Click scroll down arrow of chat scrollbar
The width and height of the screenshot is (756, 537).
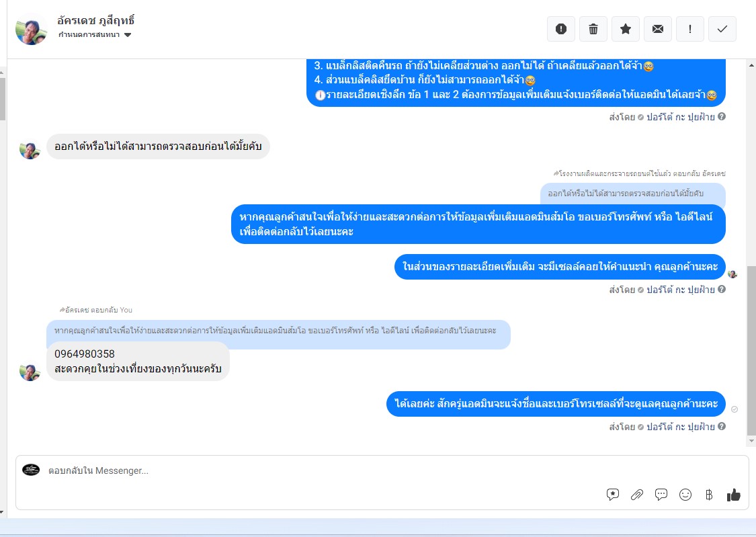click(x=751, y=441)
